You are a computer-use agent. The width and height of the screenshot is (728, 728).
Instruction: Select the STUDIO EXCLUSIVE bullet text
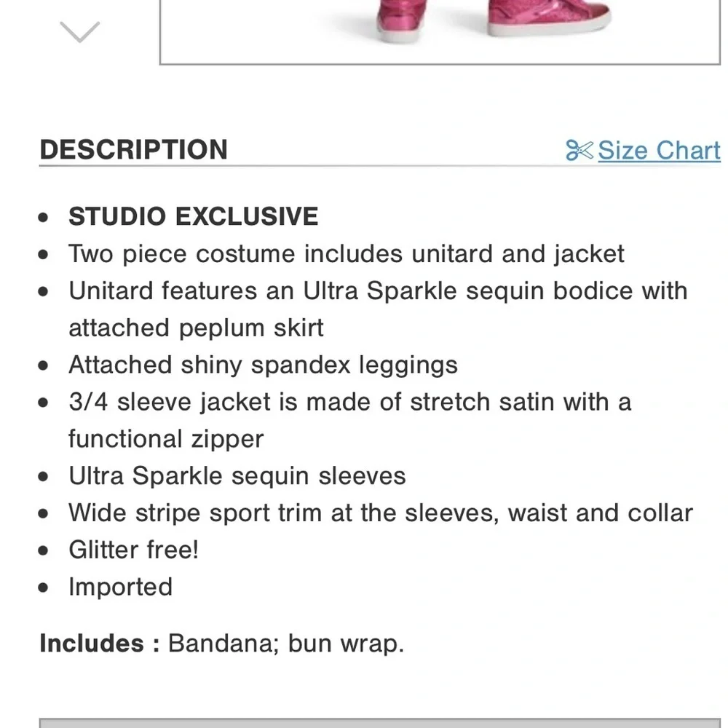tap(193, 216)
